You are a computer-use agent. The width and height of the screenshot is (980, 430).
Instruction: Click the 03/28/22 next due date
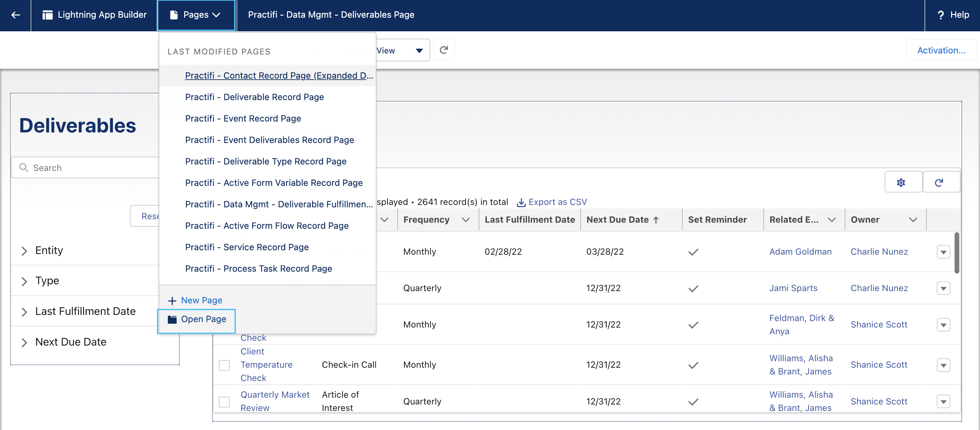click(605, 252)
